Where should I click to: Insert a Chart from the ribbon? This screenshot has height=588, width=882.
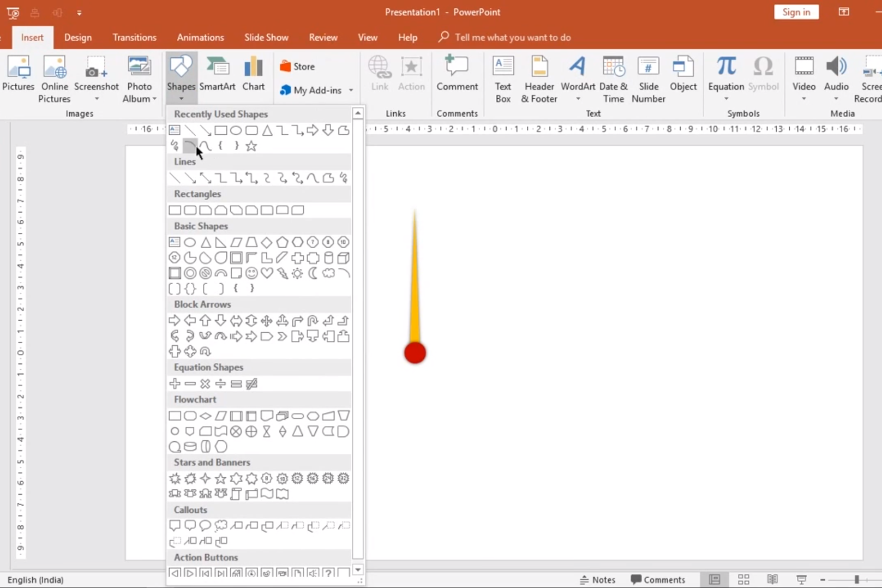253,74
